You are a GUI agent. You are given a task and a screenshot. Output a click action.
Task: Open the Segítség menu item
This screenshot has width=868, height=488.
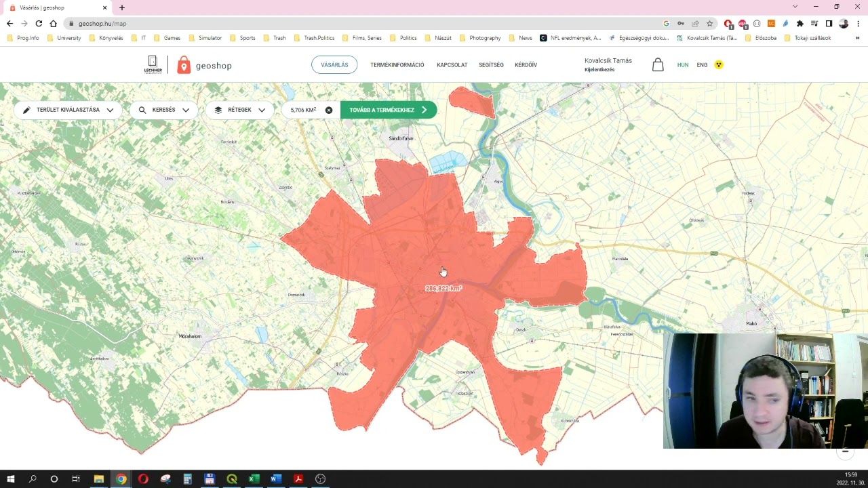tap(491, 65)
